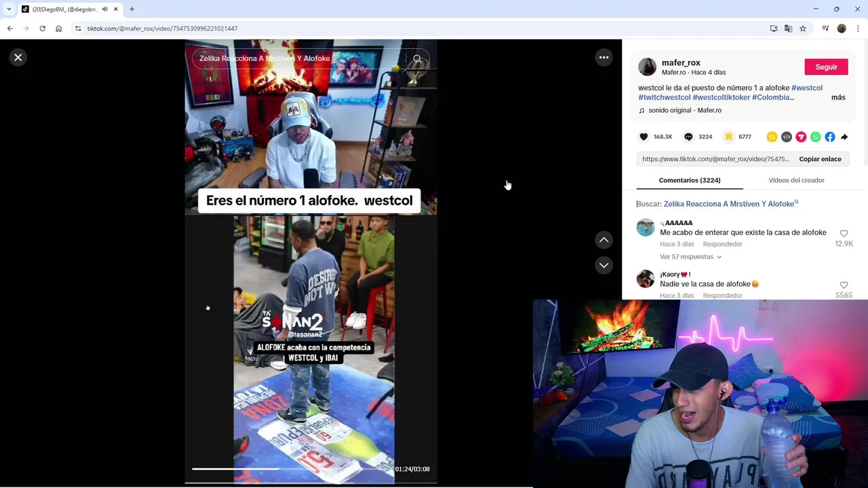Image resolution: width=868 pixels, height=488 pixels.
Task: Click the Seguir follow button
Action: [826, 67]
